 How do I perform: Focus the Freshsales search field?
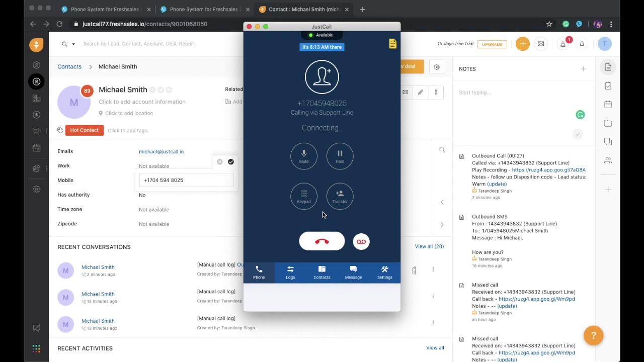[139, 44]
